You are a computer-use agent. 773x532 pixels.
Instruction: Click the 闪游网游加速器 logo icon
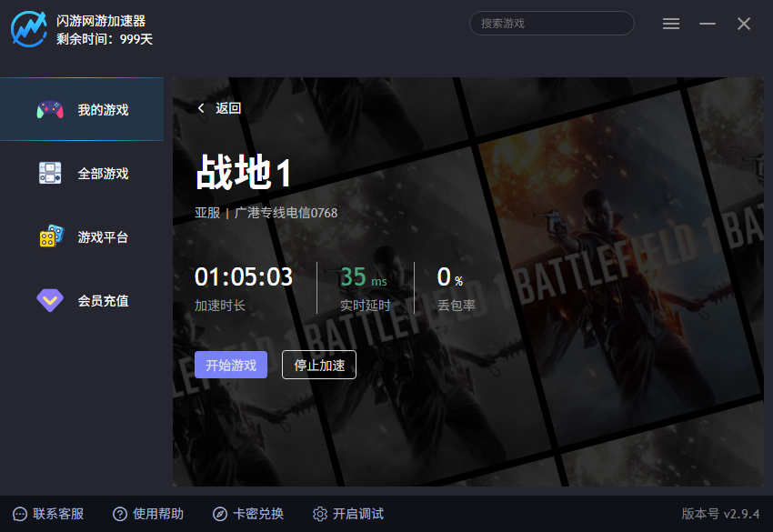click(x=29, y=25)
